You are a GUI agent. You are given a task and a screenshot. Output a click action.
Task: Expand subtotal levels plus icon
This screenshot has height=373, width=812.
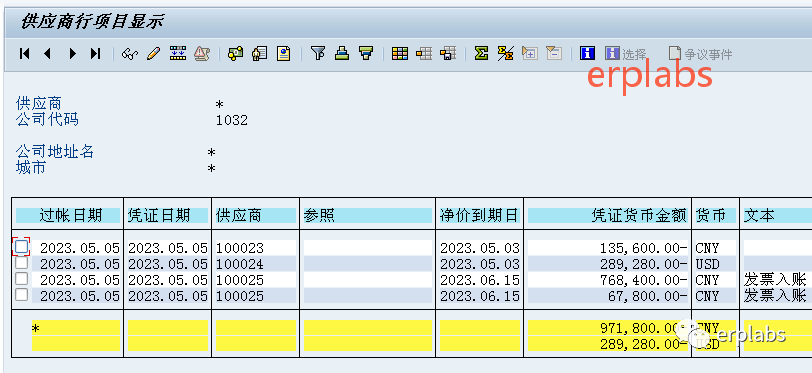point(530,53)
